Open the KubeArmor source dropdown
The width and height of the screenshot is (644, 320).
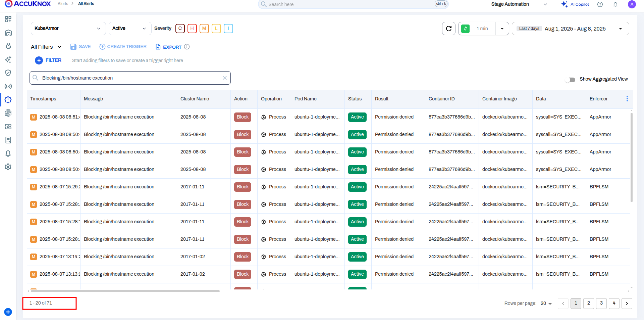pos(68,28)
